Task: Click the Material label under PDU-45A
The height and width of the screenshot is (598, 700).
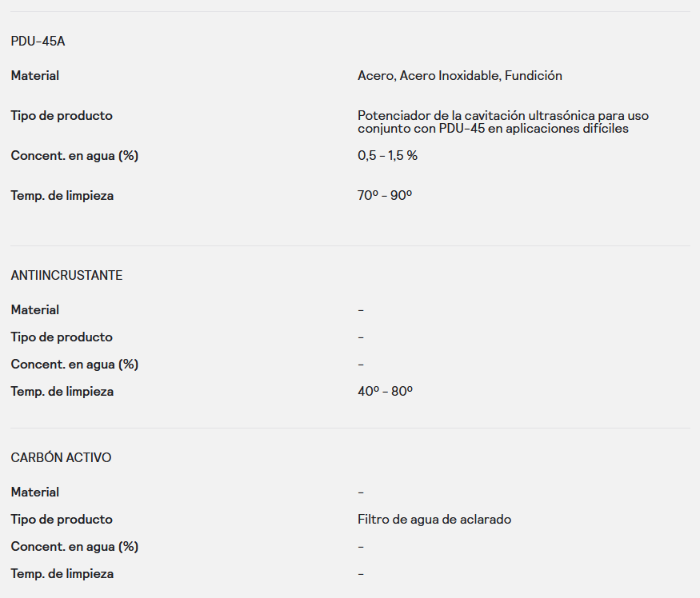Action: (35, 76)
